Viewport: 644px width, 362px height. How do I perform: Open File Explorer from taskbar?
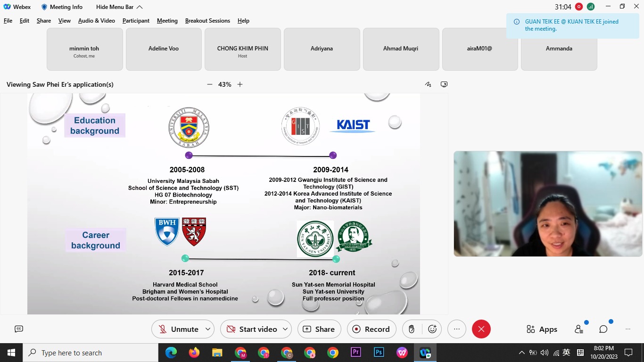[x=217, y=353]
